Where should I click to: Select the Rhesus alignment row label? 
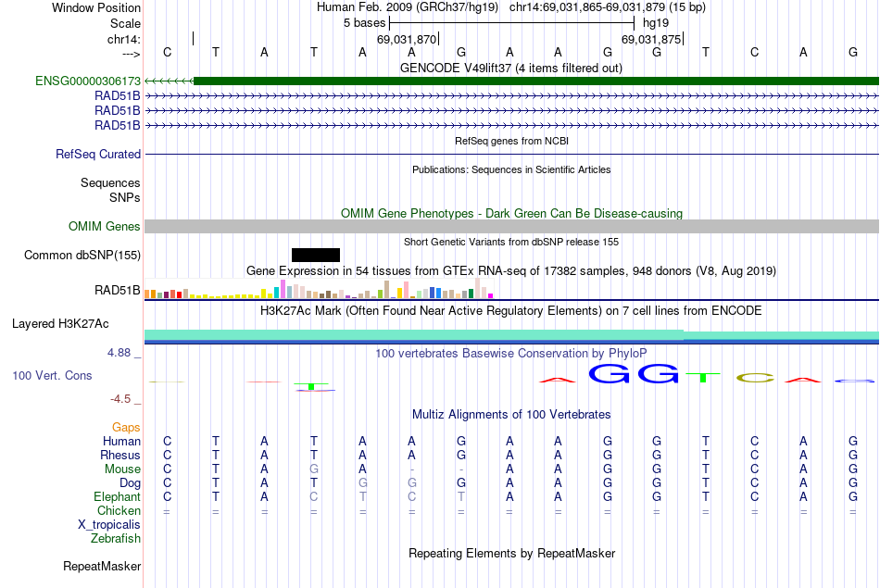120,455
